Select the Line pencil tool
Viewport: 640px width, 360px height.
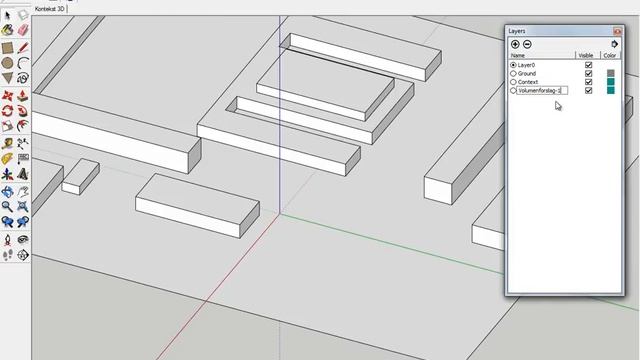click(23, 48)
